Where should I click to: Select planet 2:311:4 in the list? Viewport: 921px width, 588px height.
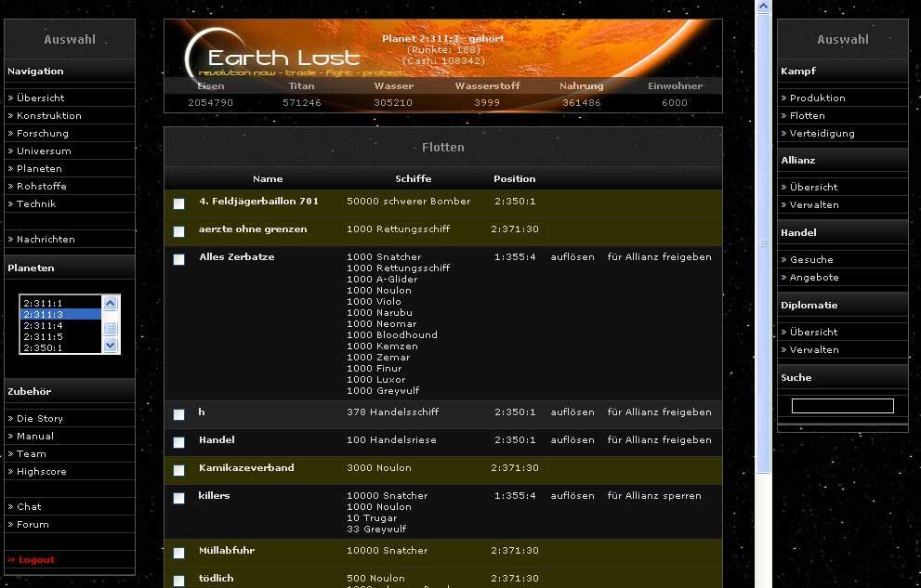click(x=61, y=326)
